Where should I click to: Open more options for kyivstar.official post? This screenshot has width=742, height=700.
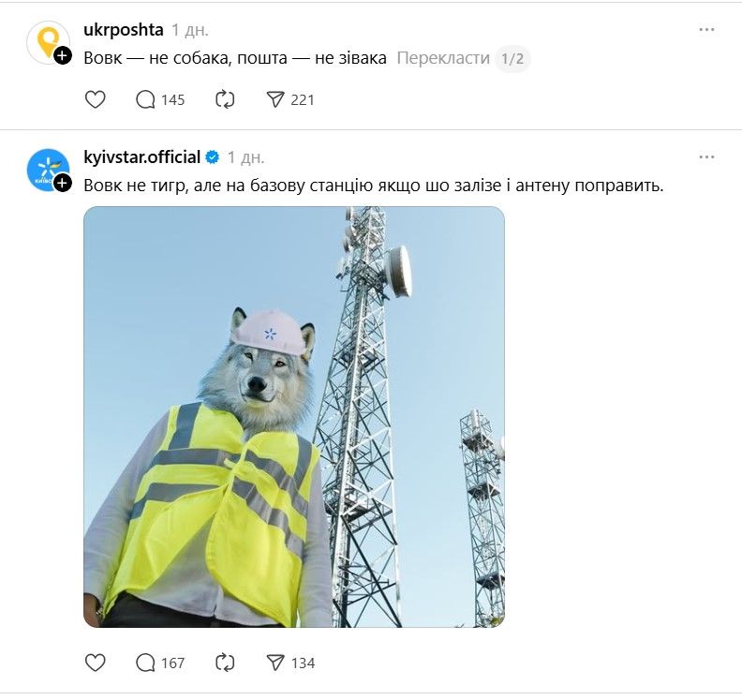tap(706, 156)
